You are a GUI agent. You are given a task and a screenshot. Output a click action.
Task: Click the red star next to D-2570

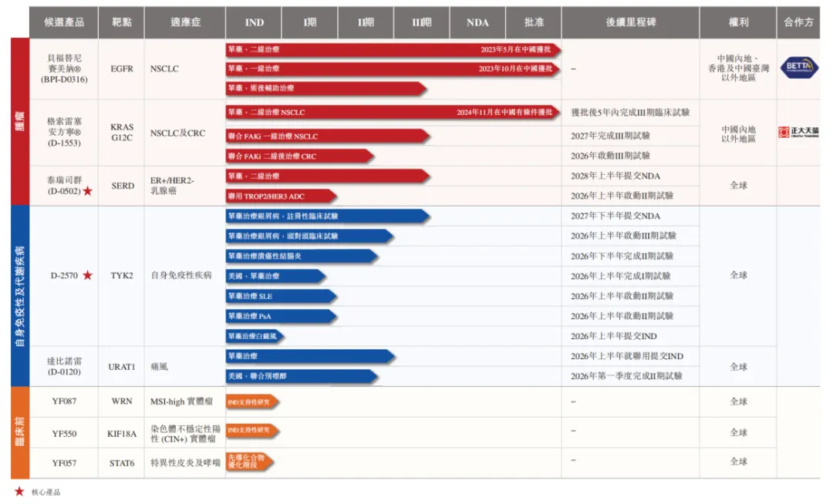[x=87, y=275]
